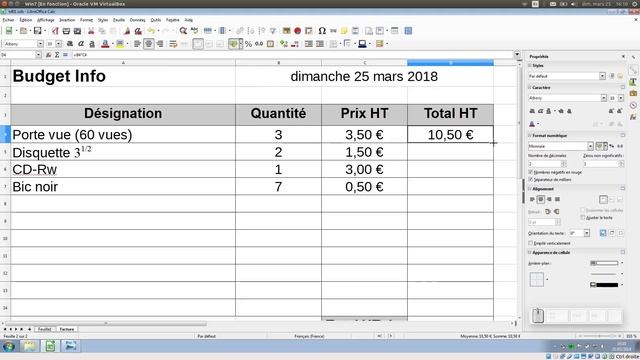The height and width of the screenshot is (360, 640).
Task: Click the LibreOffice Calc taskbar button
Action: point(50,347)
